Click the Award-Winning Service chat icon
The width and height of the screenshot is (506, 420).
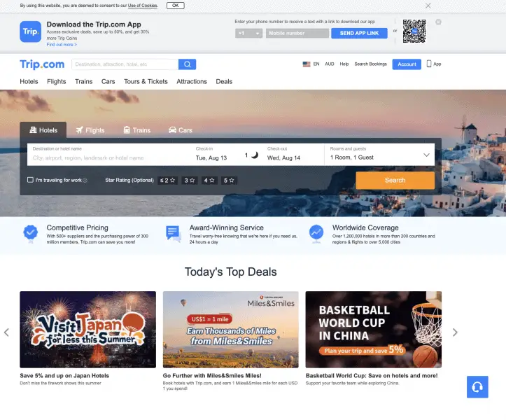174,234
